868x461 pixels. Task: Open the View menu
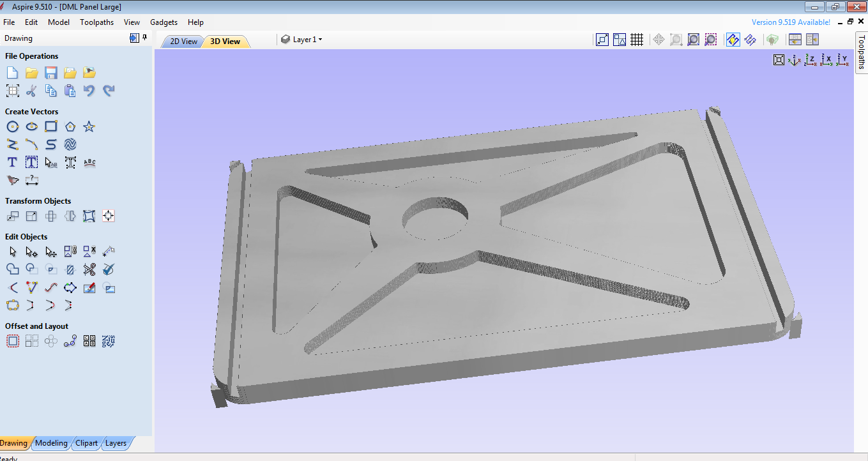[132, 22]
